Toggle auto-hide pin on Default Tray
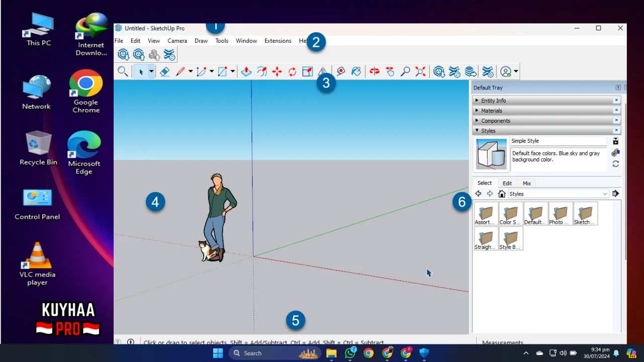Viewport: 644px width, 362px height. pos(618,87)
